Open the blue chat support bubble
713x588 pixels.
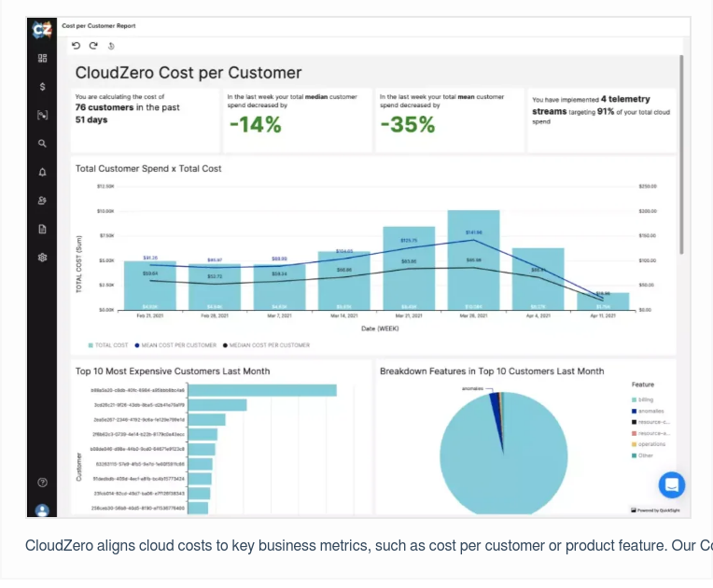tap(671, 484)
